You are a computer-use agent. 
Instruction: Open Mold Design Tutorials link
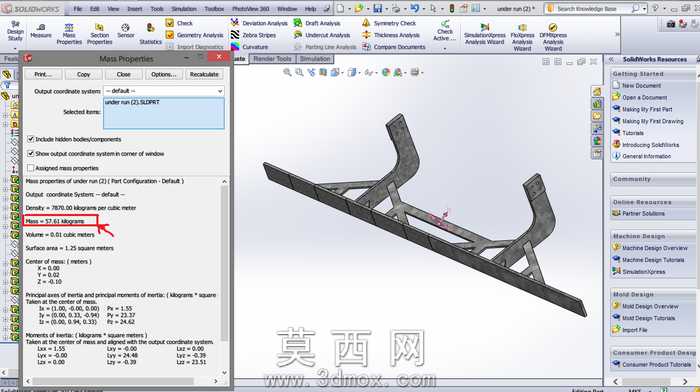tap(649, 318)
